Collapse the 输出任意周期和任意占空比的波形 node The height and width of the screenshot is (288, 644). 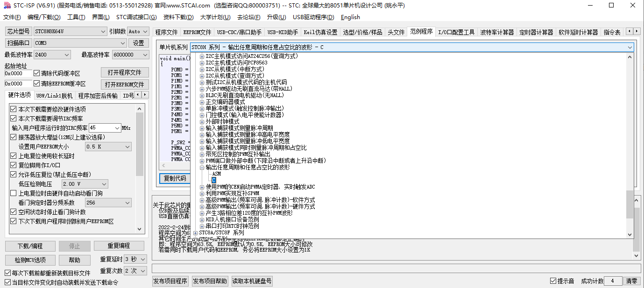[202, 167]
